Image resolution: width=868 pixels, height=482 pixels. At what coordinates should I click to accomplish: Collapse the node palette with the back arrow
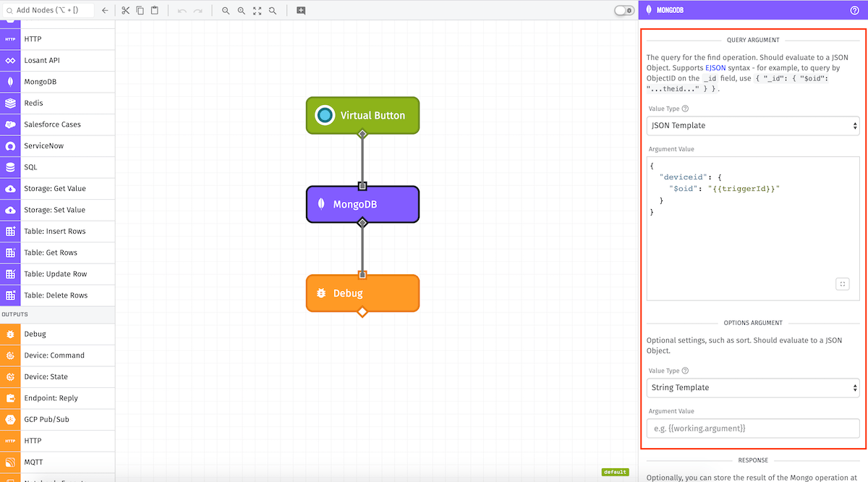(x=105, y=11)
